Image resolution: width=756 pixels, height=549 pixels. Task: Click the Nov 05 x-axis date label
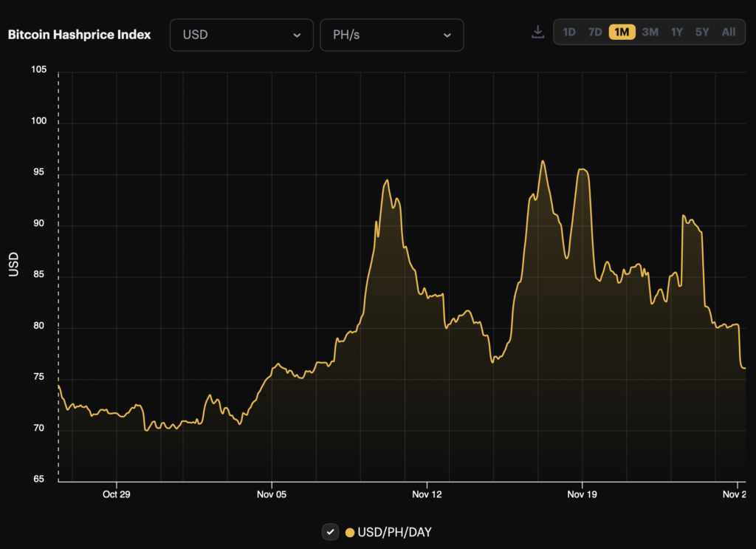[x=272, y=494]
